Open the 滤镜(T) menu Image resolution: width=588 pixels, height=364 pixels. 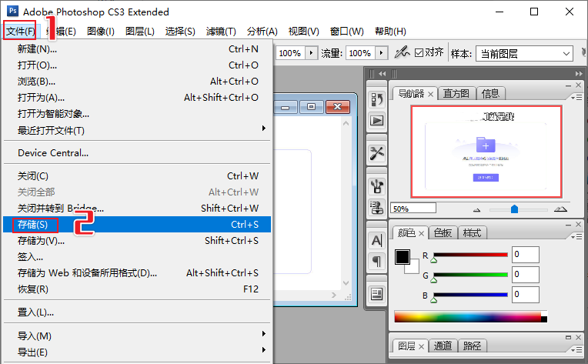point(221,32)
